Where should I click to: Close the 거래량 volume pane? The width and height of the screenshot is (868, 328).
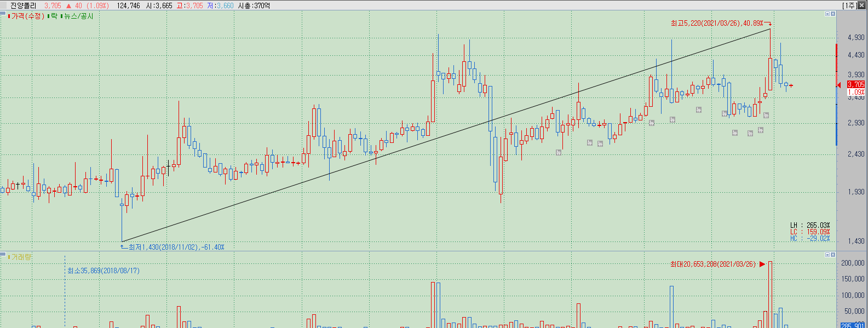tap(833, 255)
